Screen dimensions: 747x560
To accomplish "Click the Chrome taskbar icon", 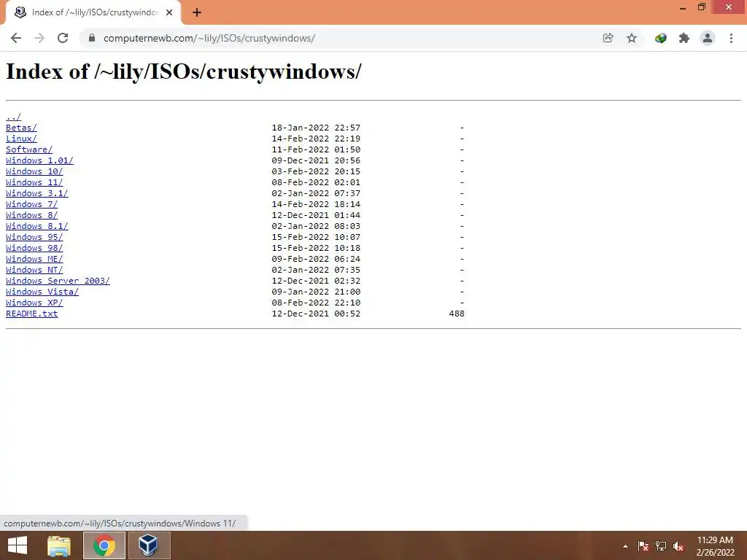I will click(x=104, y=545).
